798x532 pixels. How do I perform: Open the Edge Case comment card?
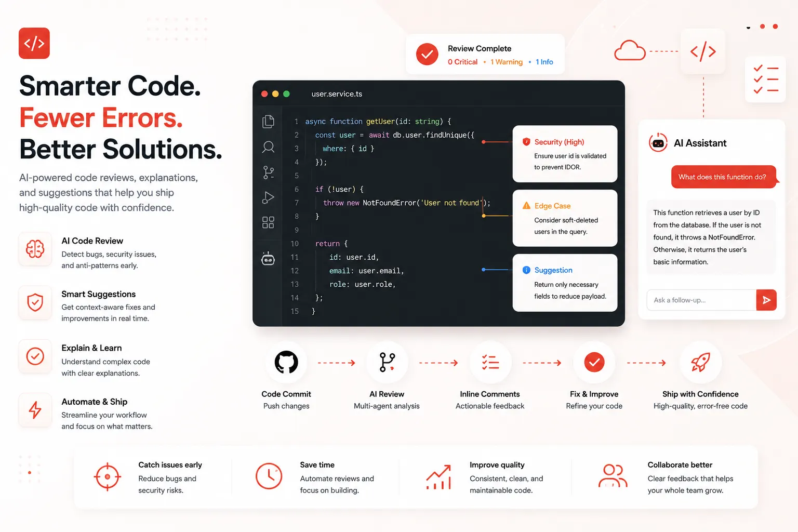point(565,218)
